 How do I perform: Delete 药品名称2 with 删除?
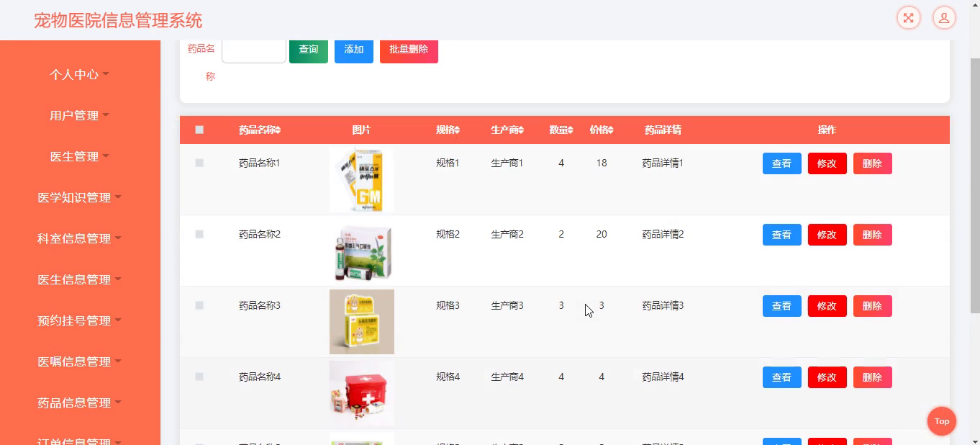click(x=873, y=235)
